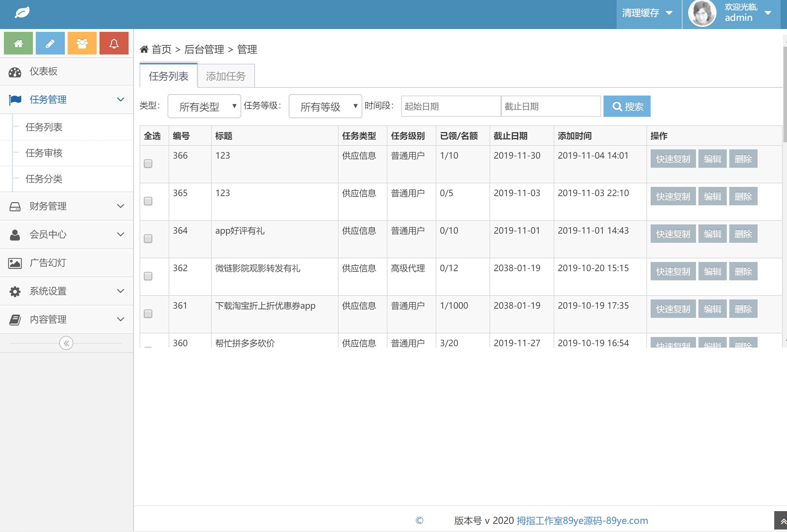Click title app好评有礼

pos(240,231)
